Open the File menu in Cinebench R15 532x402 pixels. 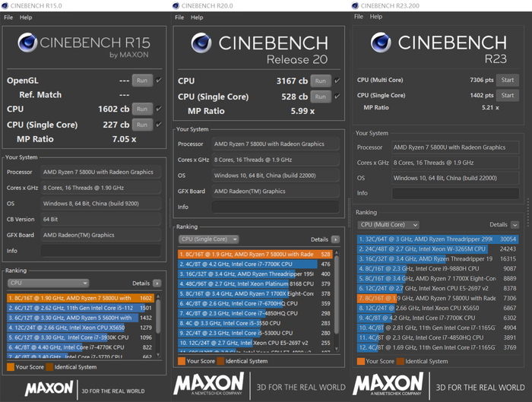[7, 17]
